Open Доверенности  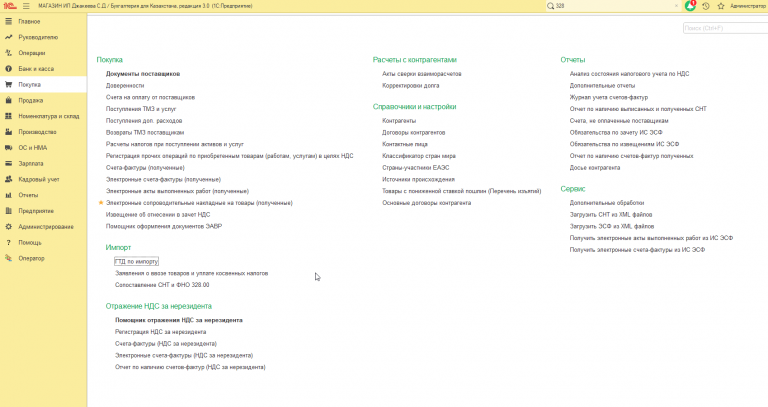[x=125, y=85]
